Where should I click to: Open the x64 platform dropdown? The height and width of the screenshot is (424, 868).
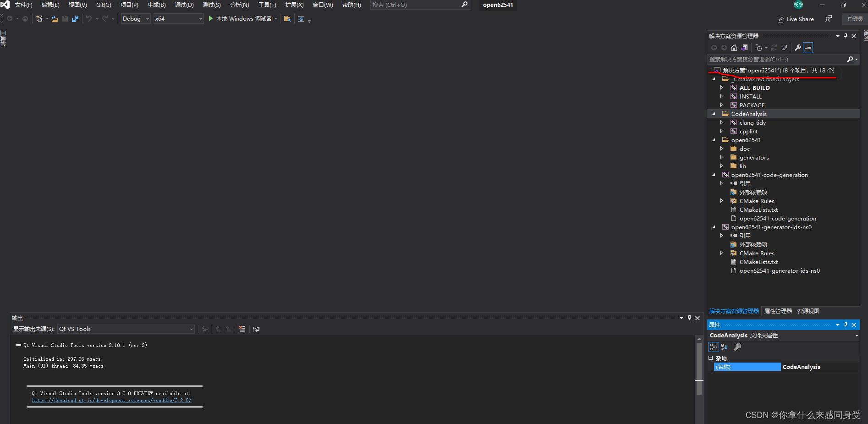tap(199, 19)
